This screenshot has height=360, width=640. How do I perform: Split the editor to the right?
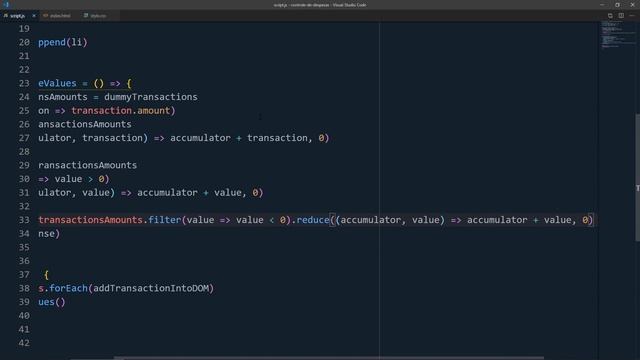pos(621,16)
